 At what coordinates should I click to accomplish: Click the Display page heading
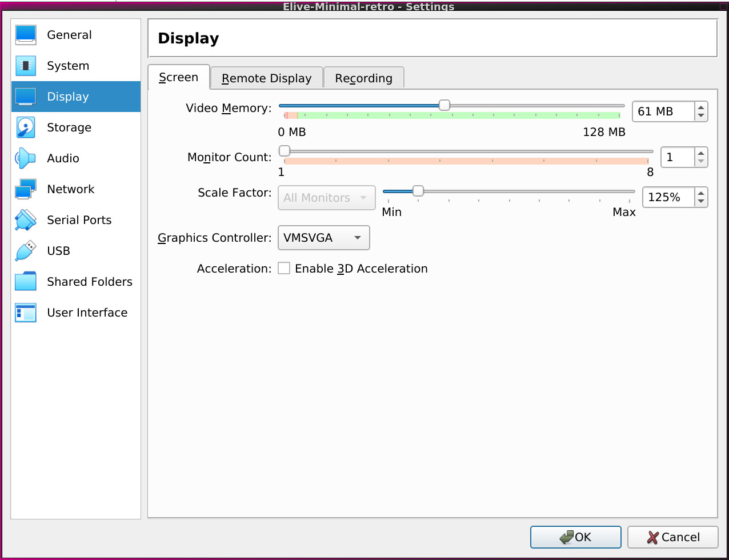[x=189, y=39]
